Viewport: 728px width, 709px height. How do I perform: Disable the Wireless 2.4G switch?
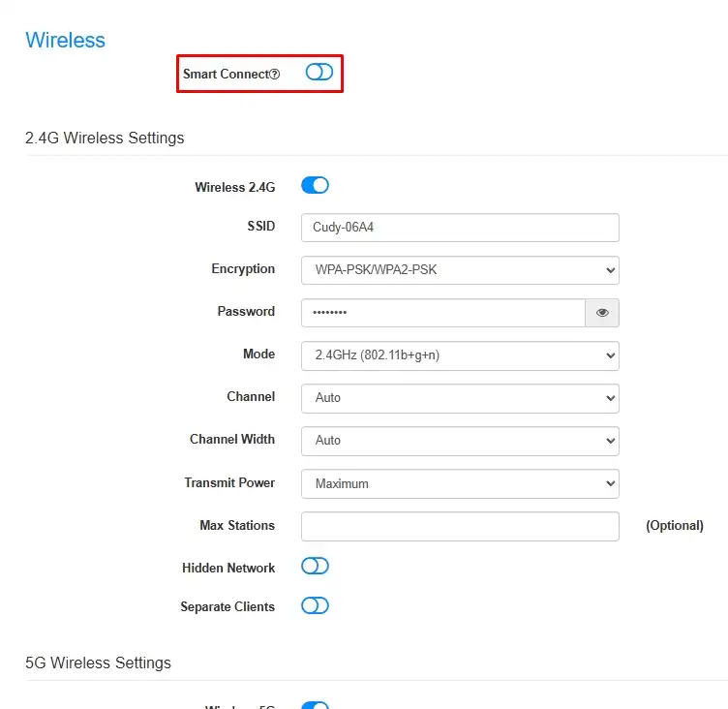click(315, 185)
